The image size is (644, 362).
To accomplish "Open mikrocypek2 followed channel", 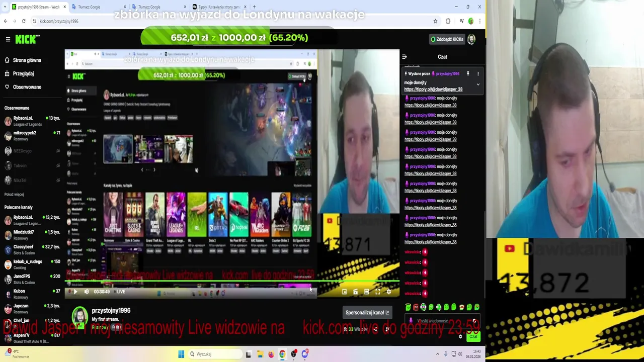I will 31,136.
